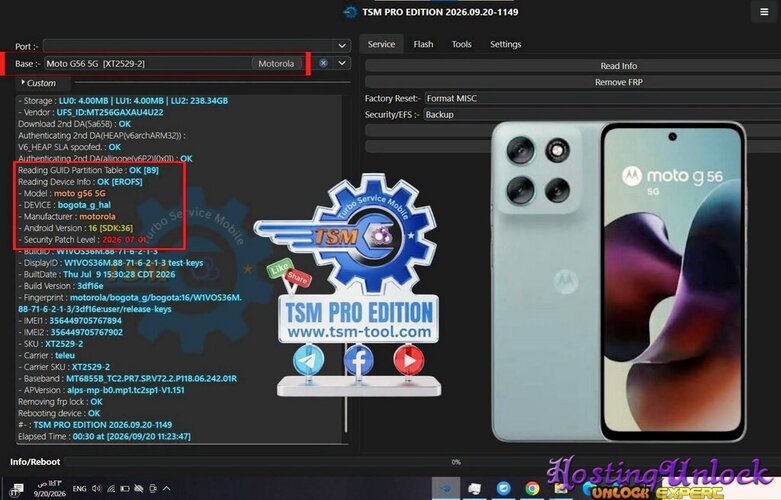Select the APVersion alps-mp-b0 line

102,390
